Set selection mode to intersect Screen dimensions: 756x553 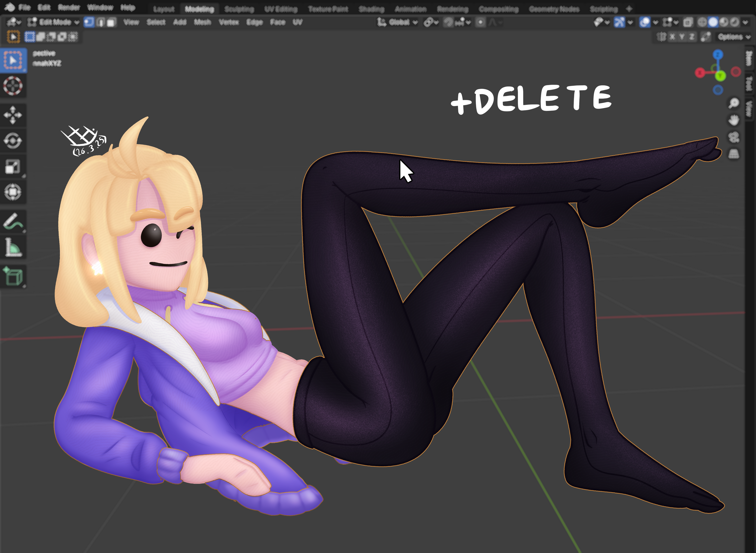tap(73, 37)
